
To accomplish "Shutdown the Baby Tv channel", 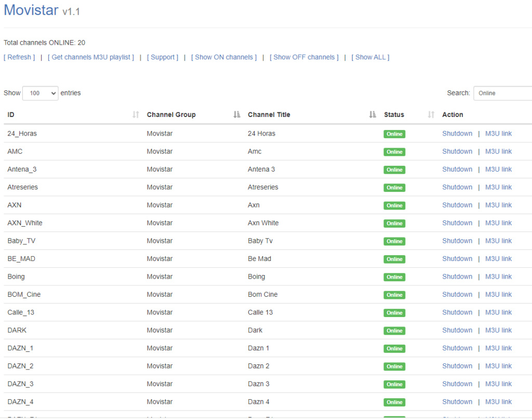I will coord(457,241).
